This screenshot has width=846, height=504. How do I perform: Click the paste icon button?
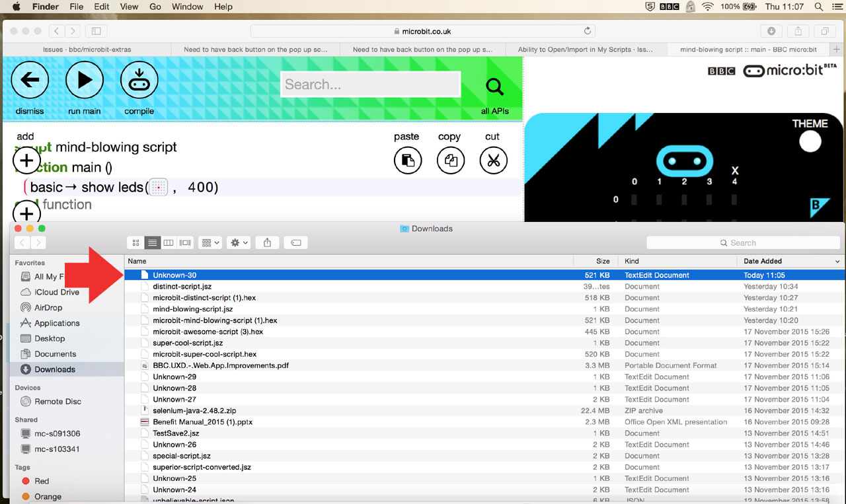[407, 161]
